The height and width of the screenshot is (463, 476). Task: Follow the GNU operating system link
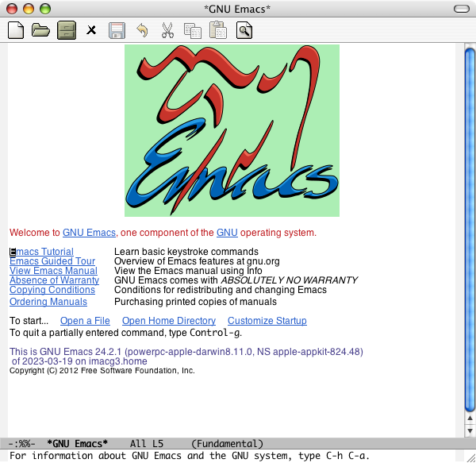click(227, 233)
